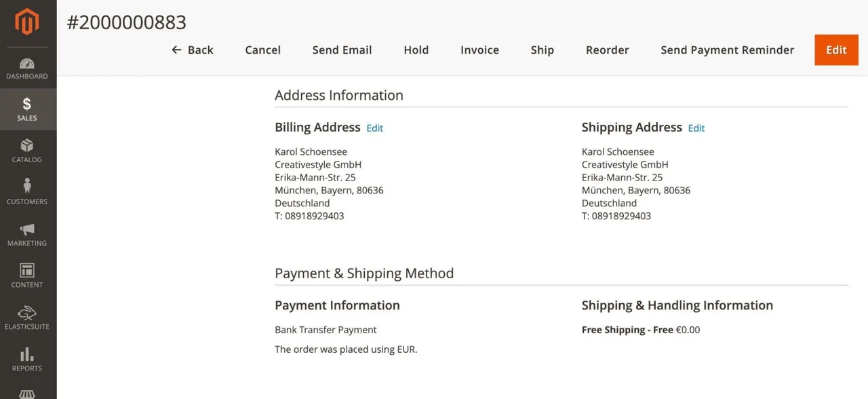868x399 pixels.
Task: Open the Marketing megaphone icon
Action: (x=27, y=229)
